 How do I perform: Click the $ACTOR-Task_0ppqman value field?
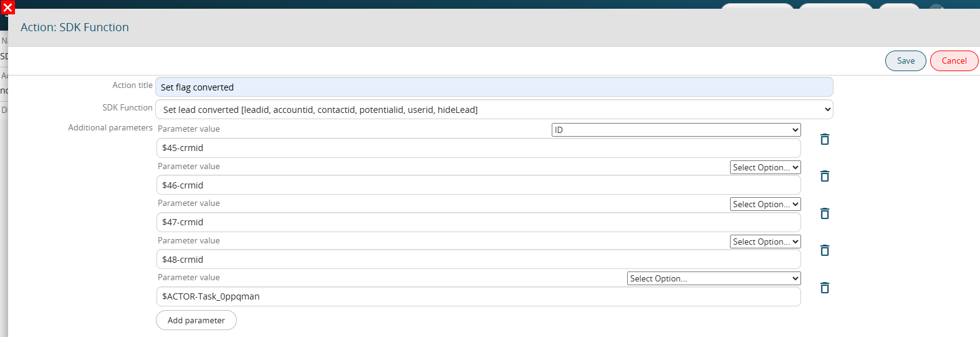pos(479,296)
